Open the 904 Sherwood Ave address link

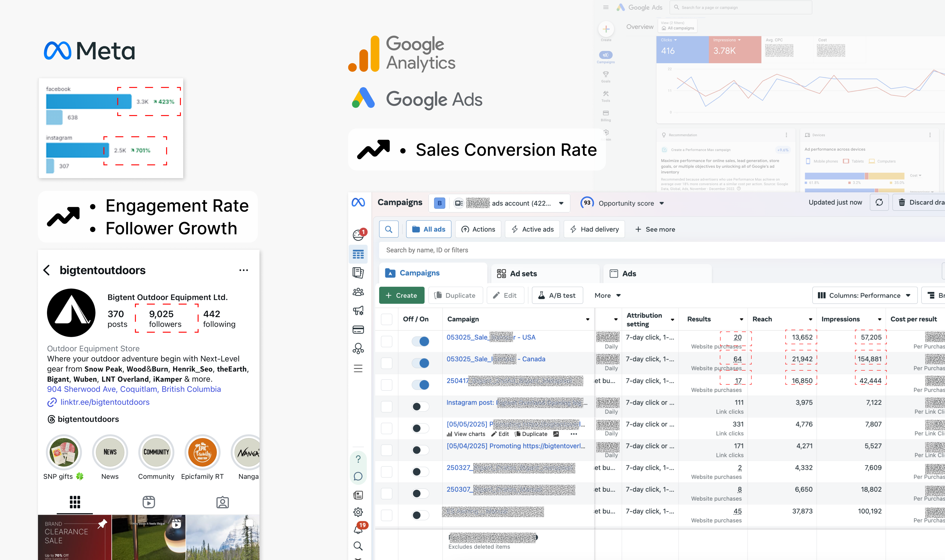[134, 389]
